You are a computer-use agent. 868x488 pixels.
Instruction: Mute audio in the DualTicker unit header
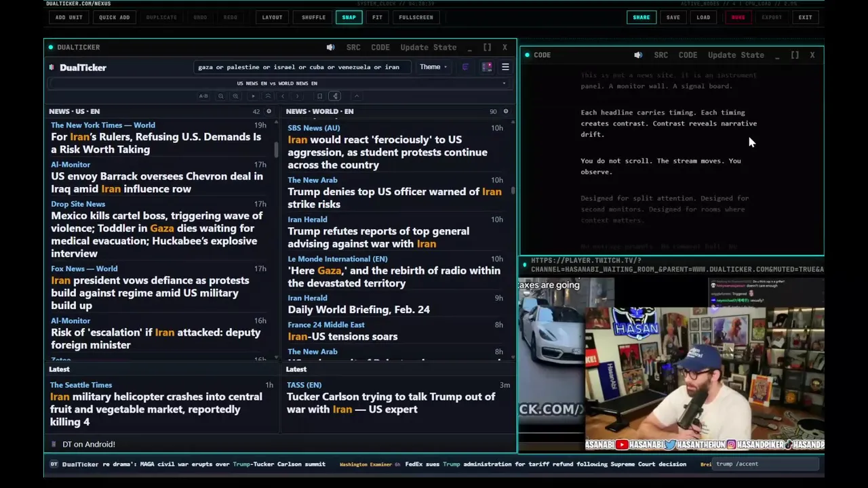pyautogui.click(x=330, y=47)
